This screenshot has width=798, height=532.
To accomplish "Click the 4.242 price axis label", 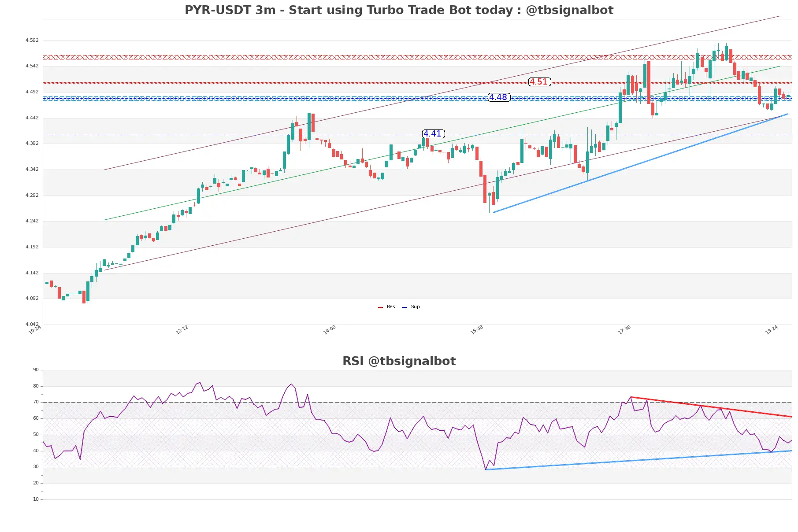I will click(x=32, y=221).
